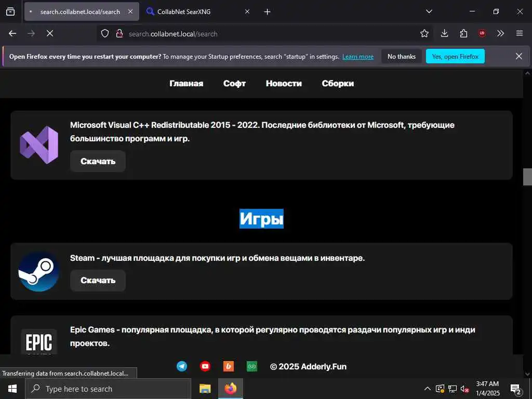Screen dimensions: 532x399
Task: Click the page vertical scrollbar thumb
Action: [x=527, y=177]
